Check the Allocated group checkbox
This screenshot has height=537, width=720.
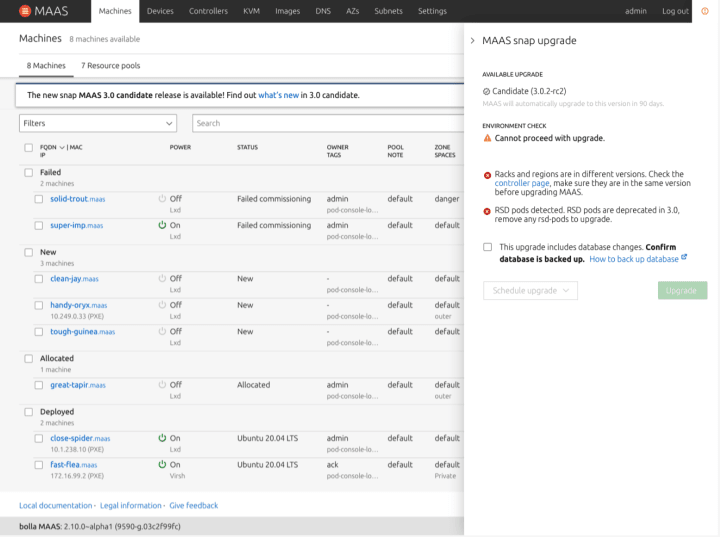pyautogui.click(x=28, y=358)
